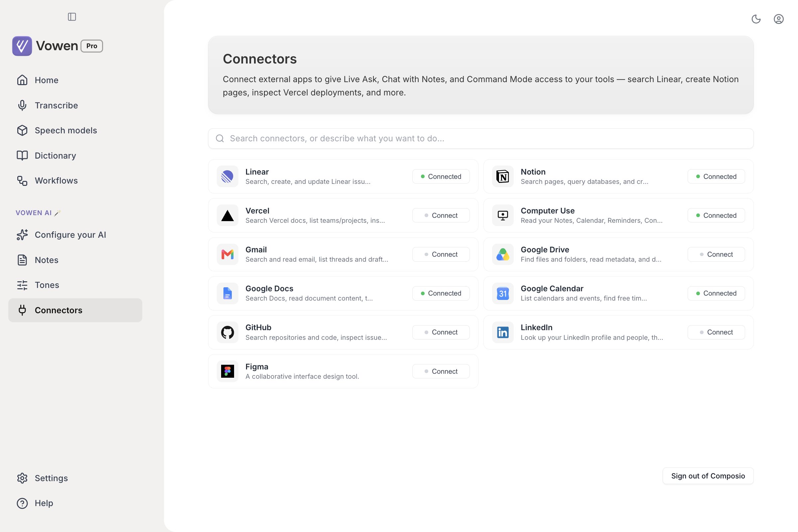The height and width of the screenshot is (532, 798).
Task: Go to Transcribe
Action: tap(75, 105)
